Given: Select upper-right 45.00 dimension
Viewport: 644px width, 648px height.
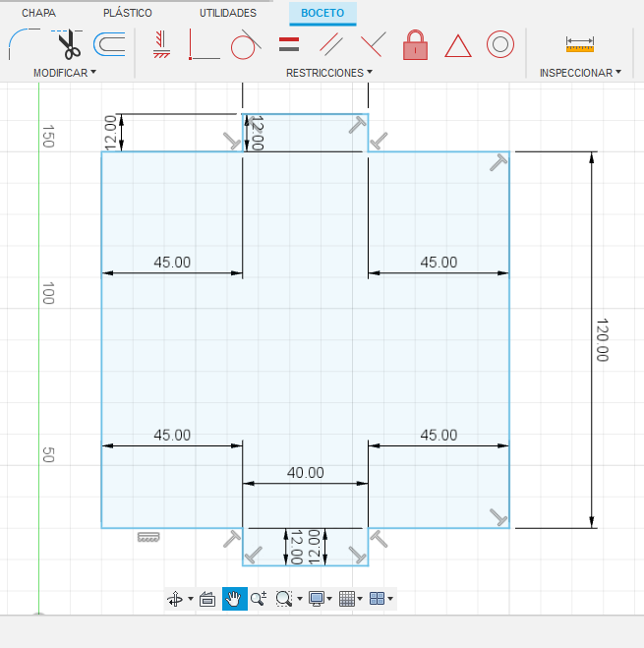Looking at the screenshot, I should (439, 262).
